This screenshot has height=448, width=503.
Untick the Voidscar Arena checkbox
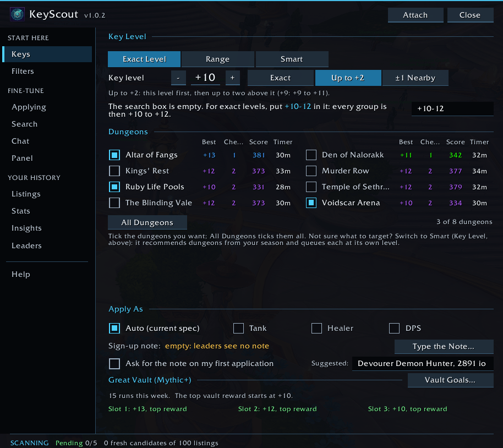(x=311, y=203)
